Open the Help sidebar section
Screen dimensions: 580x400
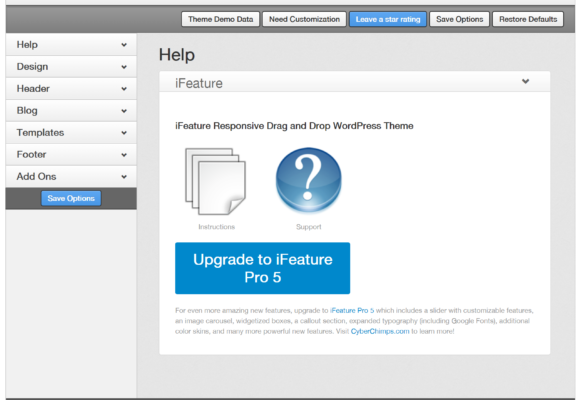point(71,45)
